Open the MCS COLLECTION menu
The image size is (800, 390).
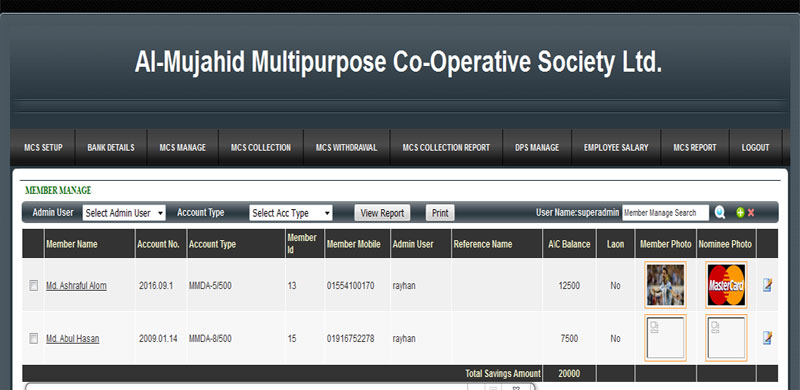coord(261,148)
